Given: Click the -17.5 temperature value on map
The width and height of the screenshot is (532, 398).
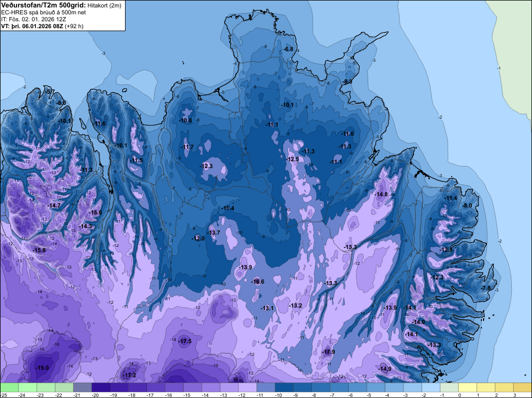Looking at the screenshot, I should (x=185, y=342).
